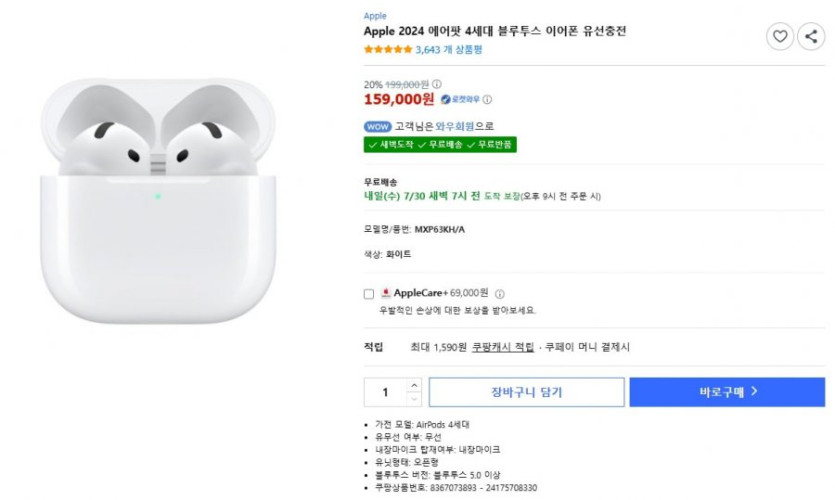Click the 장바구니 담기 button
The width and height of the screenshot is (835, 500).
tap(526, 392)
